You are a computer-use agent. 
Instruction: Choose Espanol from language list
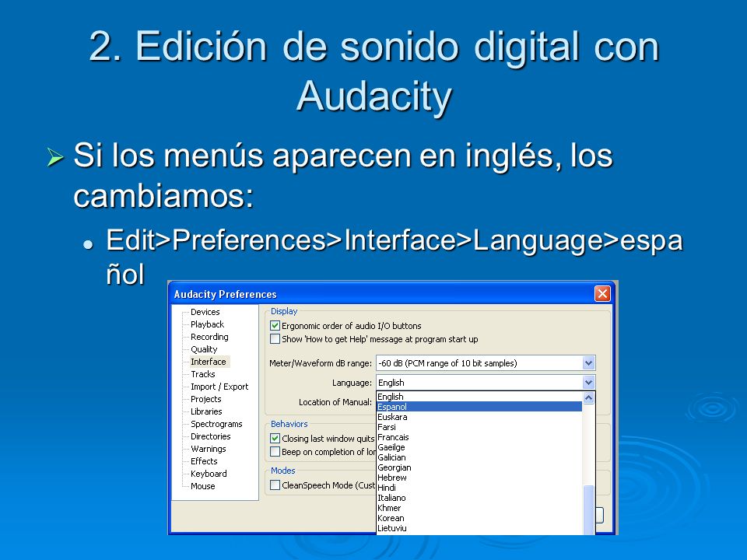(x=479, y=407)
